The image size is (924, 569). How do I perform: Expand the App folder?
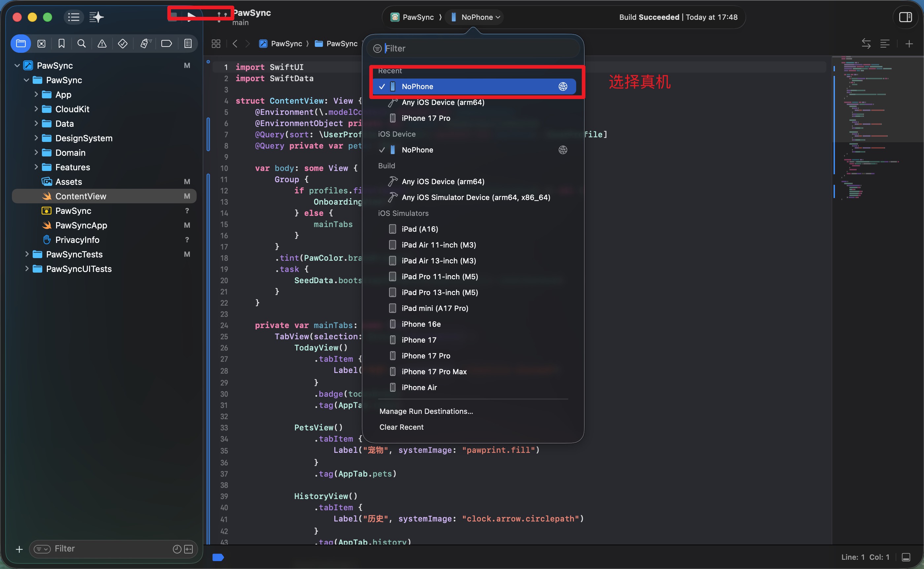(x=36, y=94)
